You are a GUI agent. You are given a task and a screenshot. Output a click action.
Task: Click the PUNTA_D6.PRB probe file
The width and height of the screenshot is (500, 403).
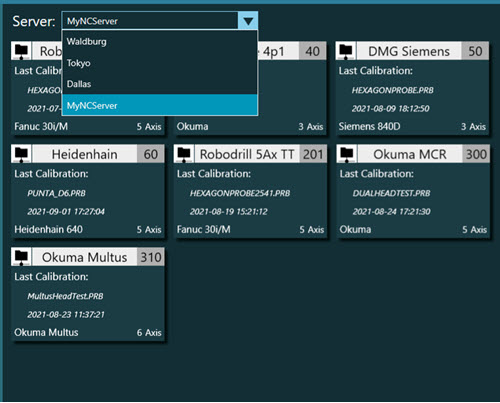point(56,193)
